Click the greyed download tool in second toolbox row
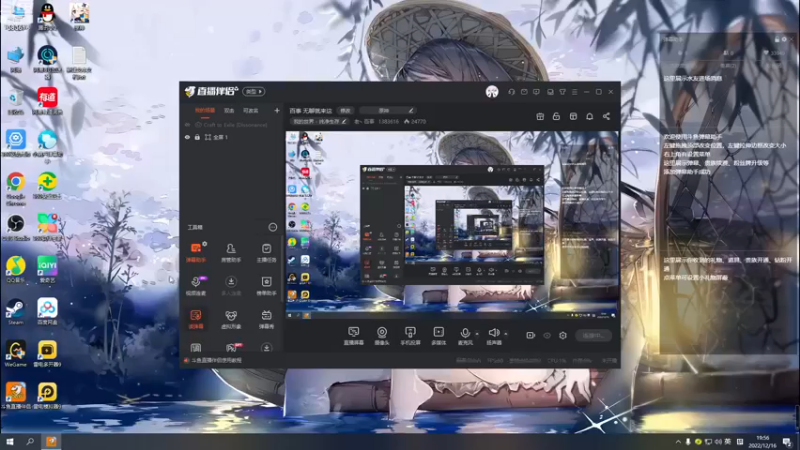The height and width of the screenshot is (450, 800). pos(231,286)
